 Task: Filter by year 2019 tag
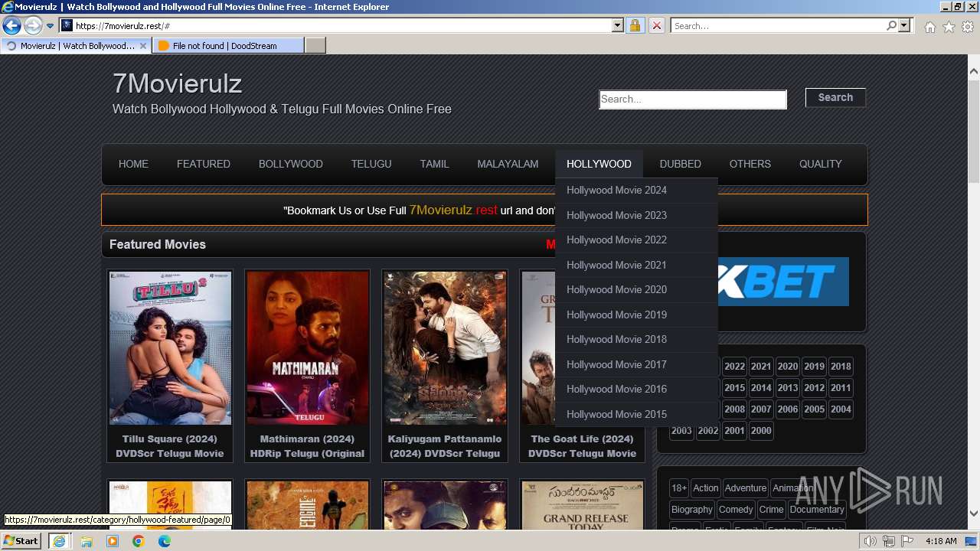coord(814,367)
